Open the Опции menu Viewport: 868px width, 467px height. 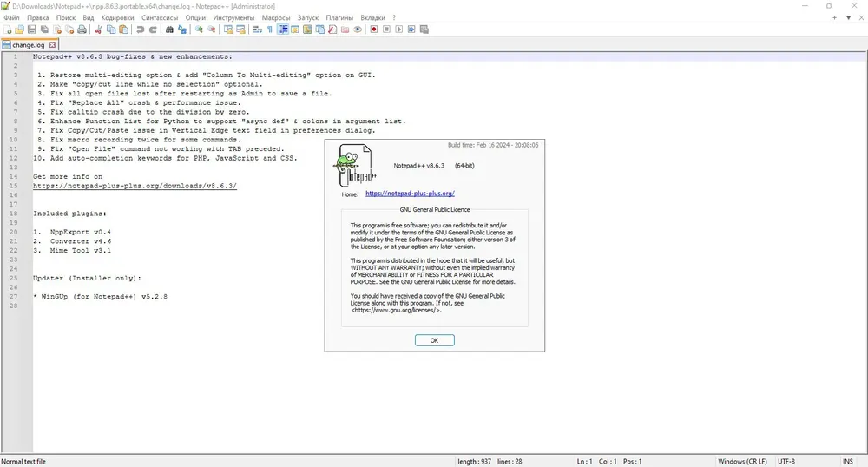tap(195, 17)
